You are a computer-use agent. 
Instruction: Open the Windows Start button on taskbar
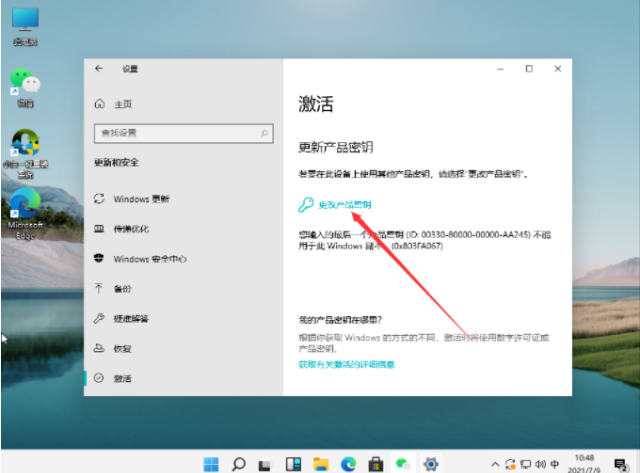pyautogui.click(x=212, y=464)
